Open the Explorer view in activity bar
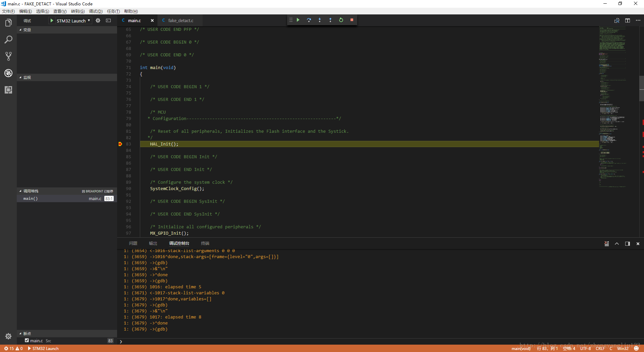This screenshot has height=352, width=644. tap(8, 23)
